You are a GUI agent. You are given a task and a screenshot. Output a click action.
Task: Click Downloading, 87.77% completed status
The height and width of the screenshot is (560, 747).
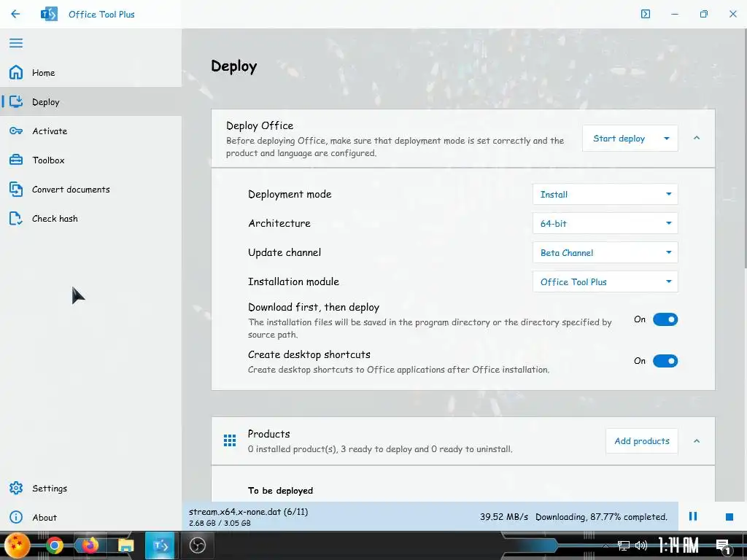[x=601, y=517]
